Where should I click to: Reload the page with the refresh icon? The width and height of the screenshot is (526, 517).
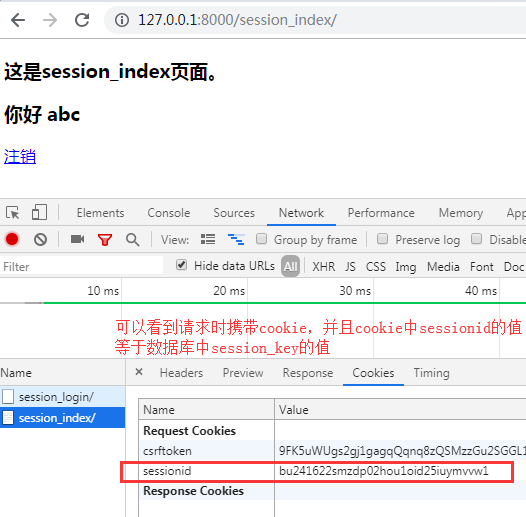point(82,20)
